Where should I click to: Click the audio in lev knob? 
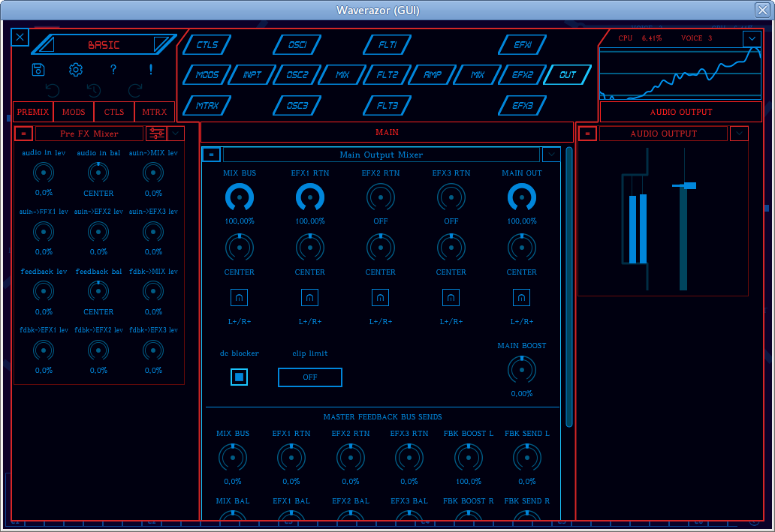tap(44, 173)
